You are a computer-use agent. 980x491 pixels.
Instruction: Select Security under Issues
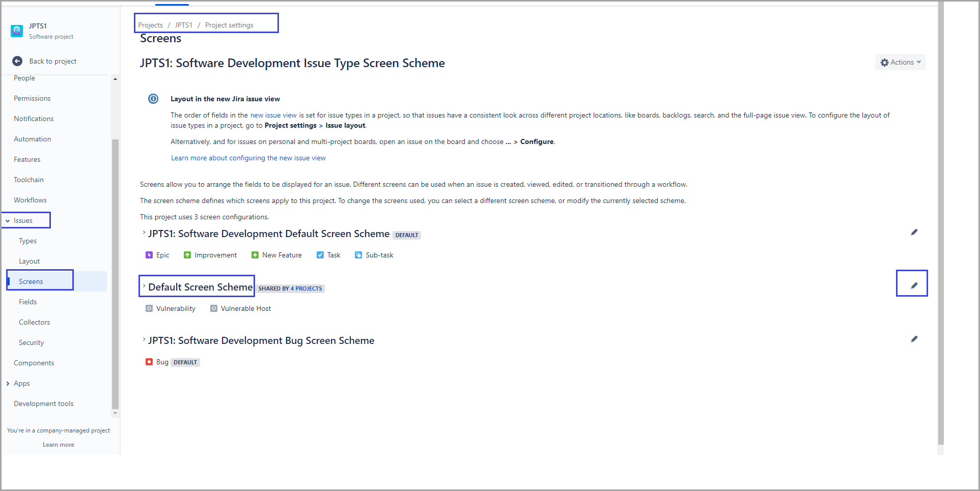[x=31, y=342]
